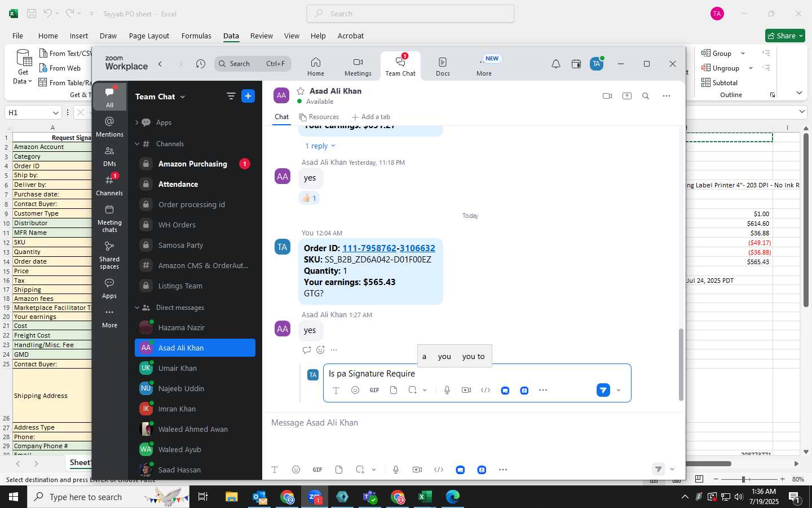Select All chats in Zoom sidebar

click(109, 97)
